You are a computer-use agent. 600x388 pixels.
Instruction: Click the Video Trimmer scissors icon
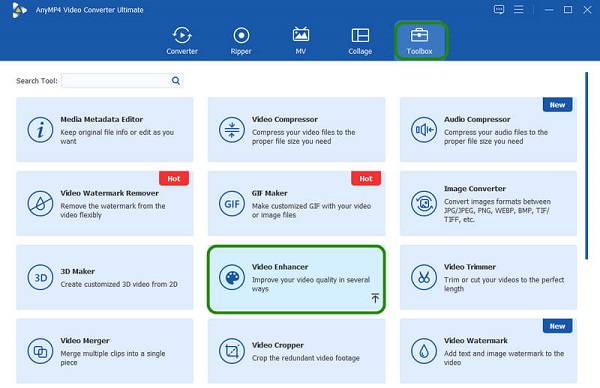click(x=424, y=277)
